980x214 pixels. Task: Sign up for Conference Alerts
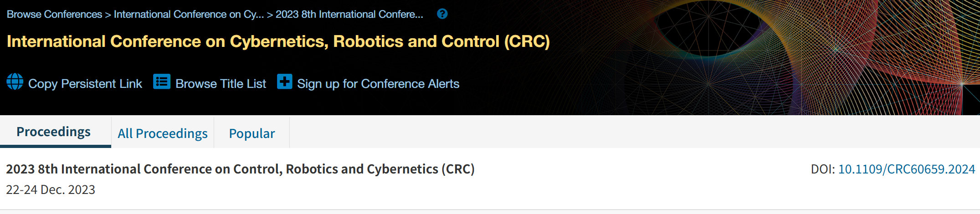[x=378, y=84]
